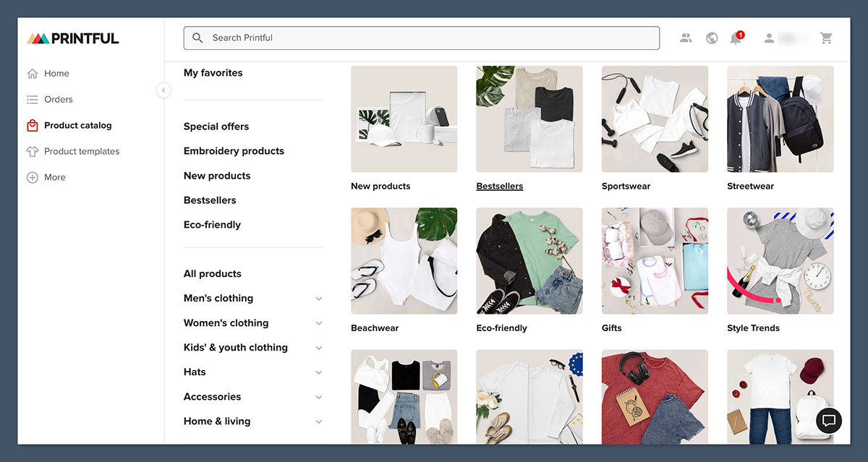Select the Eco-friendly category image
The height and width of the screenshot is (462, 868).
[529, 261]
